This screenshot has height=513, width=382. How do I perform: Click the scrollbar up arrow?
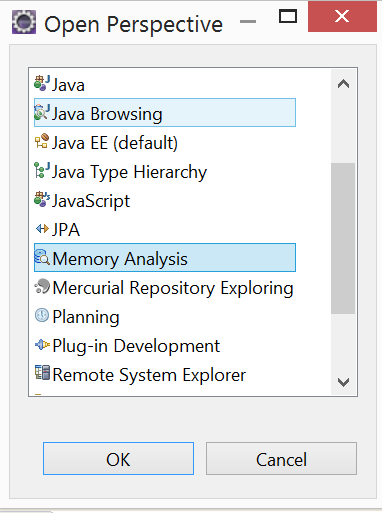point(343,83)
